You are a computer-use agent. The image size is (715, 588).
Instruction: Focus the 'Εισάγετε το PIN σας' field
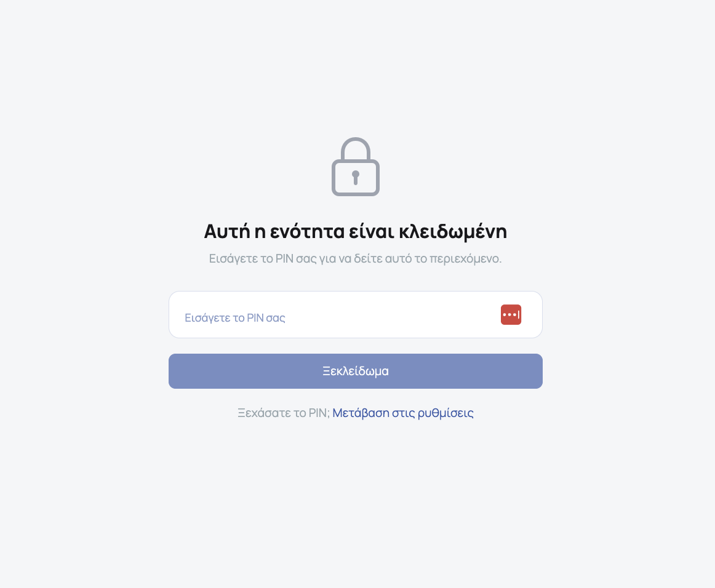click(356, 314)
